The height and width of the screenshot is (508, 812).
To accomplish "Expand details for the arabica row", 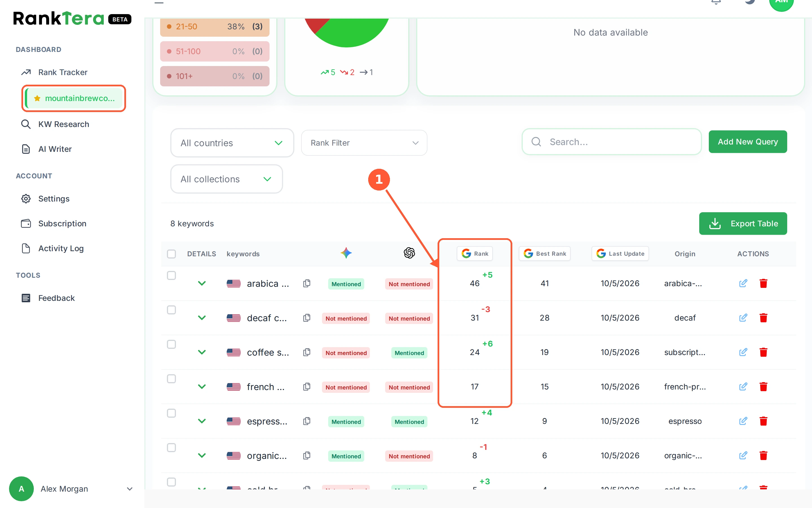I will (202, 283).
